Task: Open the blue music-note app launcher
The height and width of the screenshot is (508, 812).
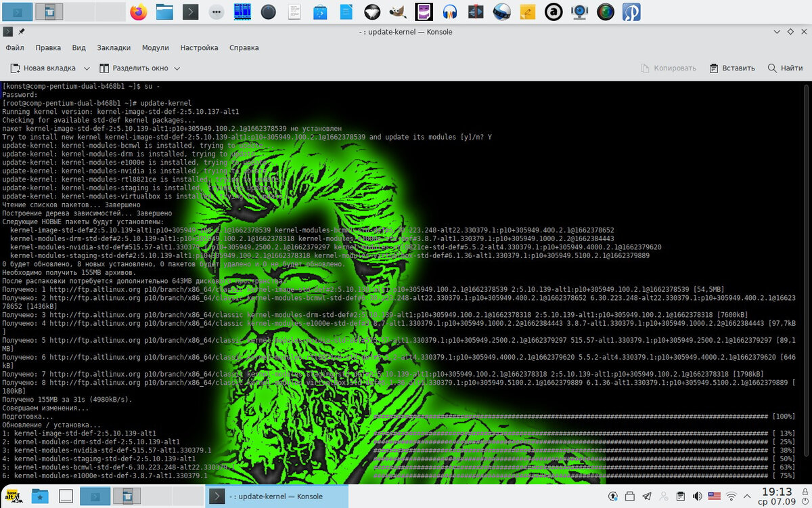Action: click(631, 12)
